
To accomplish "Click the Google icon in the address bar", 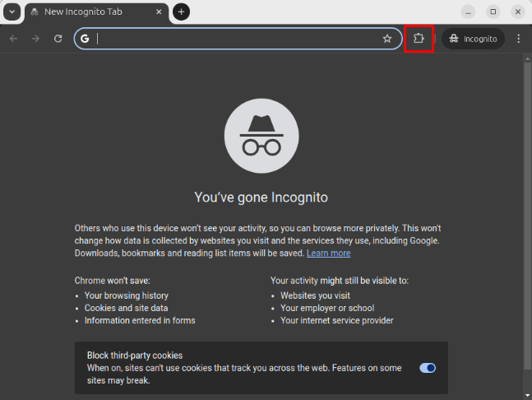I will point(85,39).
